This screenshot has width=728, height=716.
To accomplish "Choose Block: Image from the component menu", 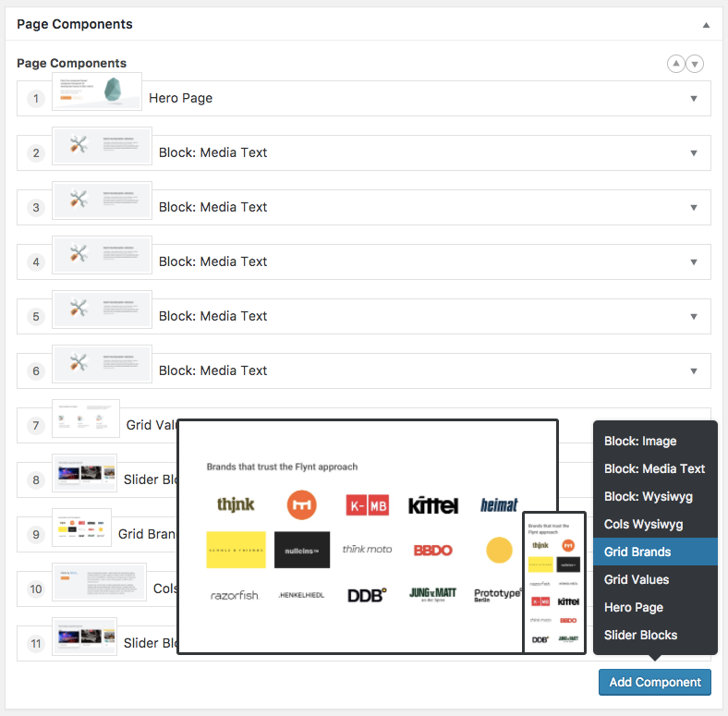I will point(655,441).
